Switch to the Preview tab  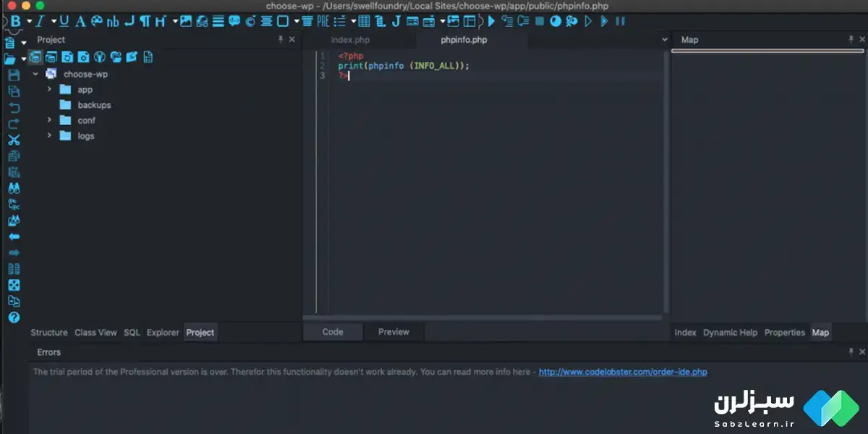[x=393, y=332]
